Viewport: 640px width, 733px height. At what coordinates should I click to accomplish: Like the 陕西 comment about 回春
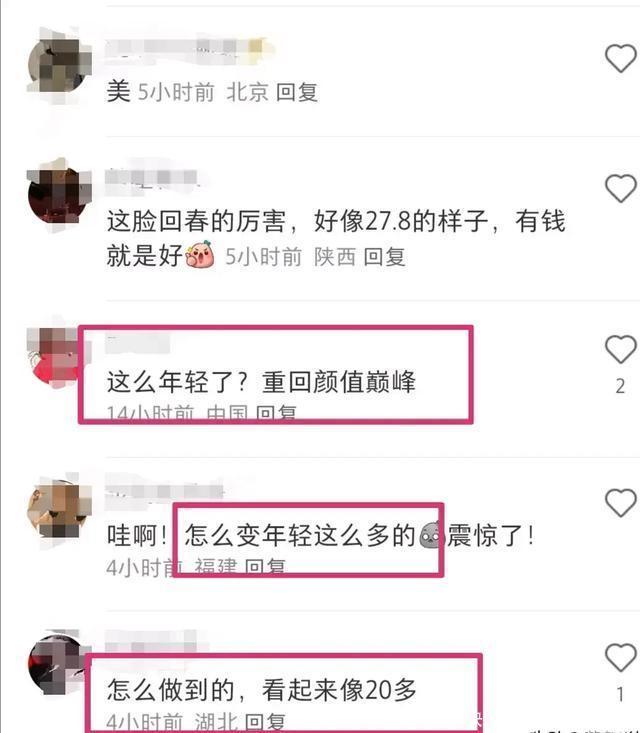620,188
